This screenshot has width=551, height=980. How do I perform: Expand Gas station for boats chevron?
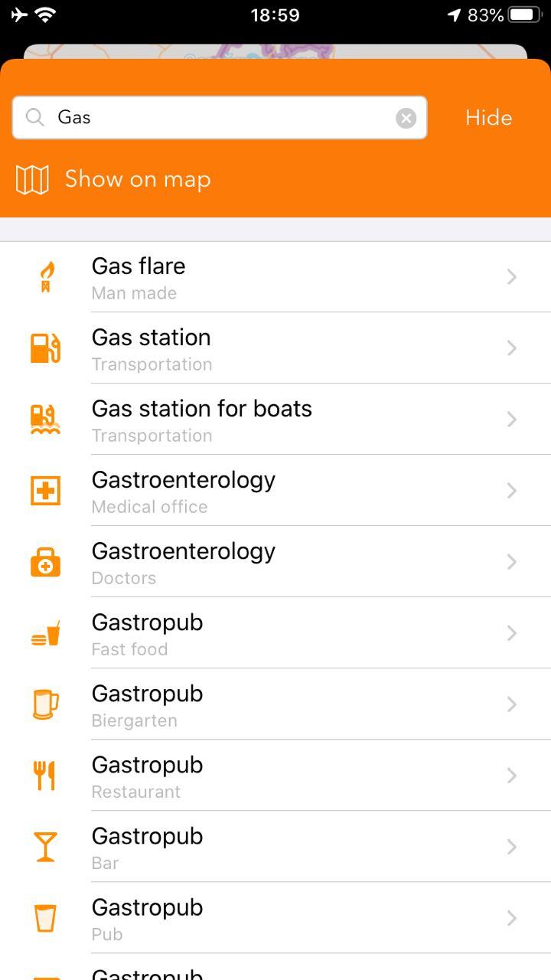click(512, 420)
